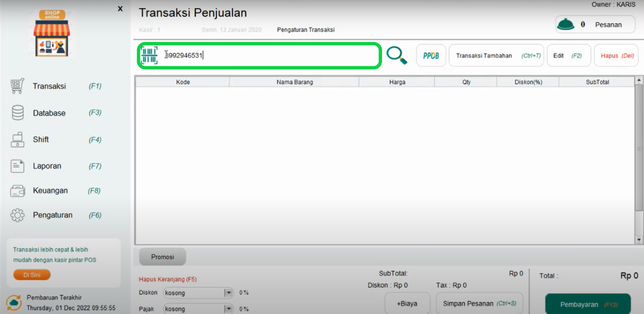644x314 pixels.
Task: Click Hapus Keranjang to clear cart
Action: [x=167, y=279]
